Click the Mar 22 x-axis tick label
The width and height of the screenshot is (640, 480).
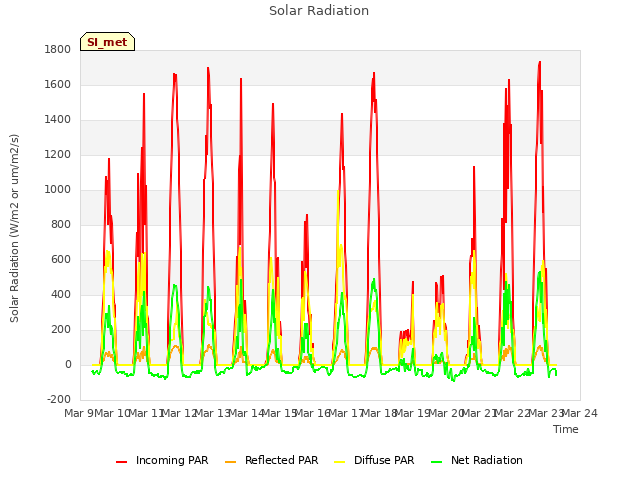click(513, 413)
